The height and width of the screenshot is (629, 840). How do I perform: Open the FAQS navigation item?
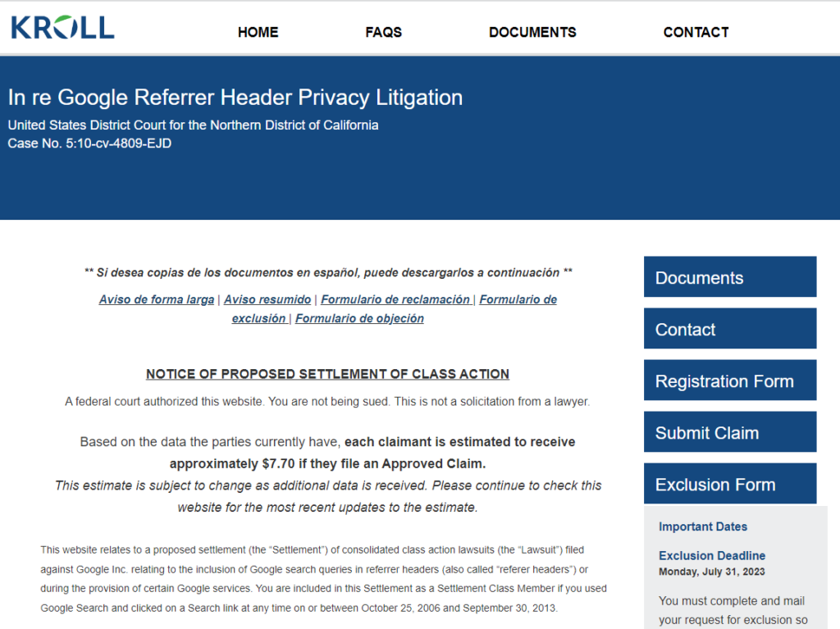(383, 32)
